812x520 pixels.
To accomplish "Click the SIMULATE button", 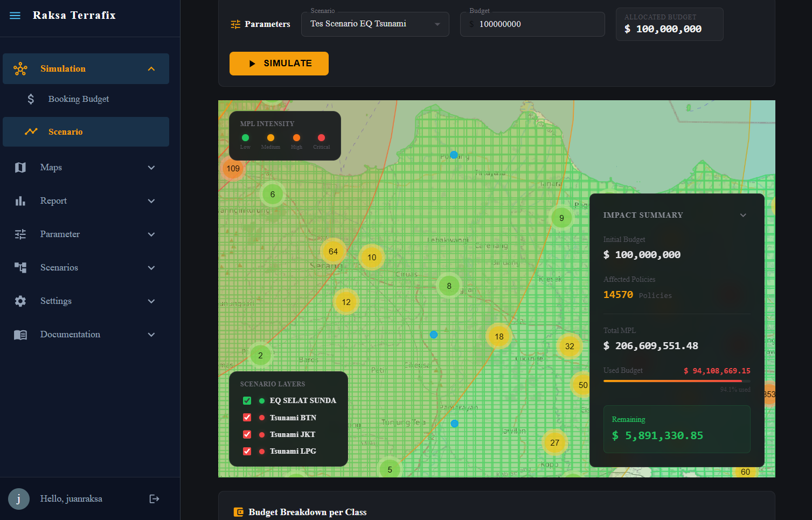I will point(279,64).
